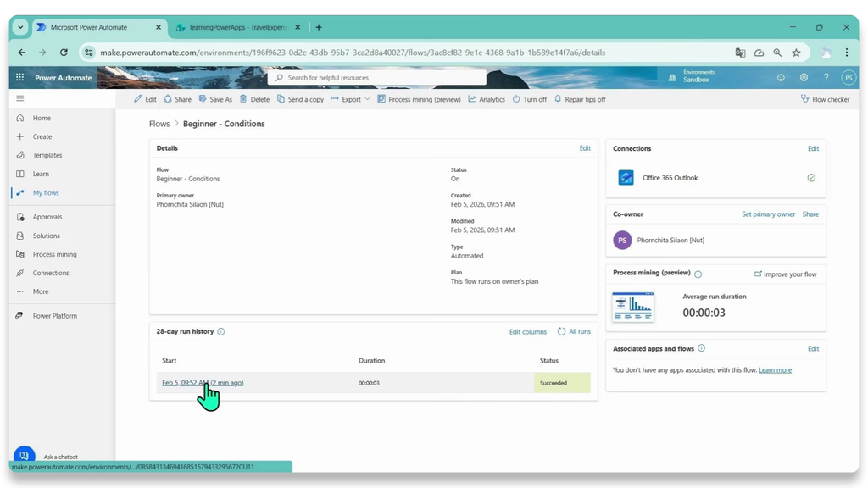Open the Flow checker

(x=825, y=100)
